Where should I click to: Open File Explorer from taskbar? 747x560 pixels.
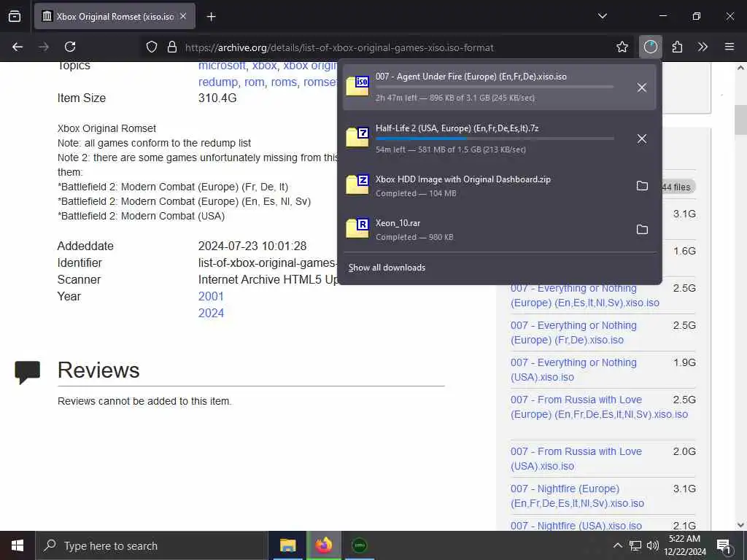click(x=287, y=545)
